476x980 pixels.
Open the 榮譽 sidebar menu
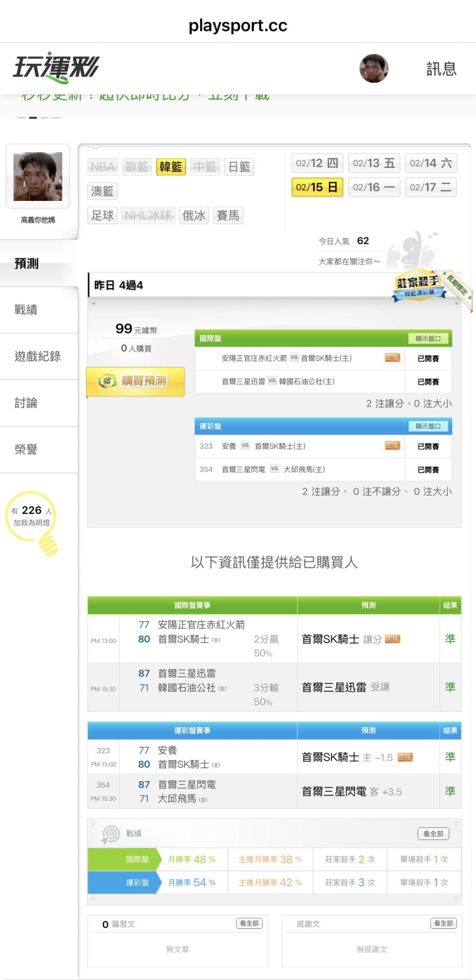39,450
